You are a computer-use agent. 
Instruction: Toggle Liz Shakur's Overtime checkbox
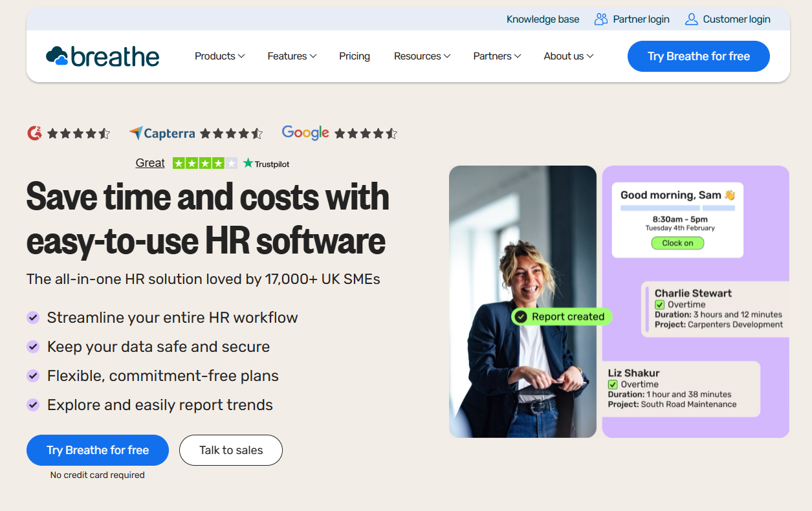pyautogui.click(x=613, y=384)
